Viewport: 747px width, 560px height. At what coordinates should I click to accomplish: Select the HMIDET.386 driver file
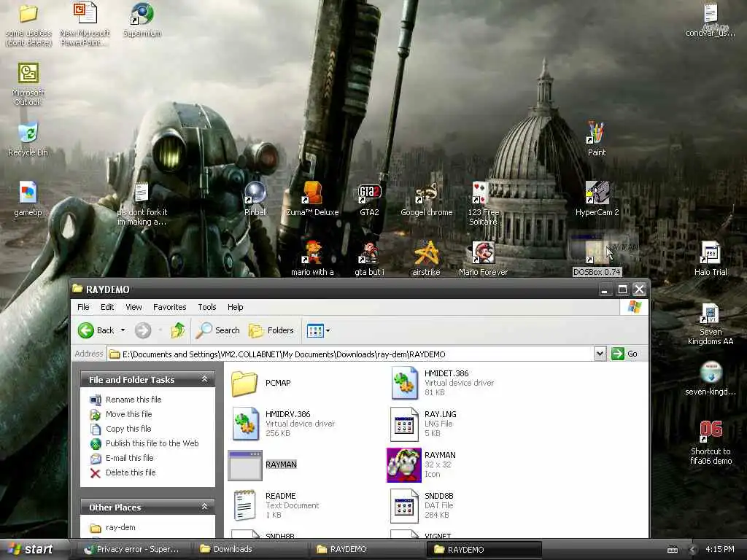[x=442, y=382]
